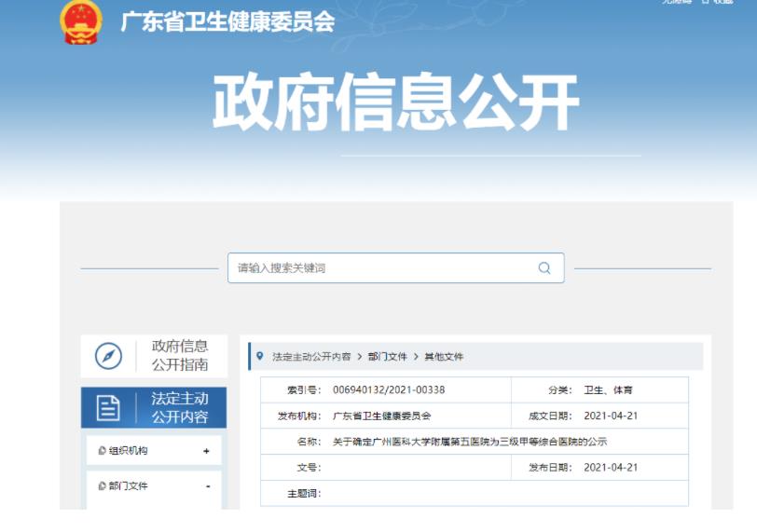This screenshot has height=532, width=757.
Task: Open the 政府信息公开指南 tab label
Action: click(x=180, y=356)
